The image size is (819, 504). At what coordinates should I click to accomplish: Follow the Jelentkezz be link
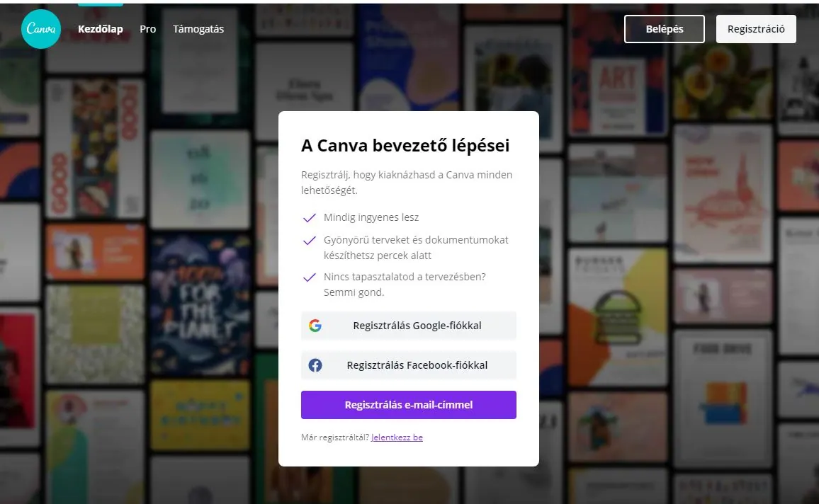point(397,437)
